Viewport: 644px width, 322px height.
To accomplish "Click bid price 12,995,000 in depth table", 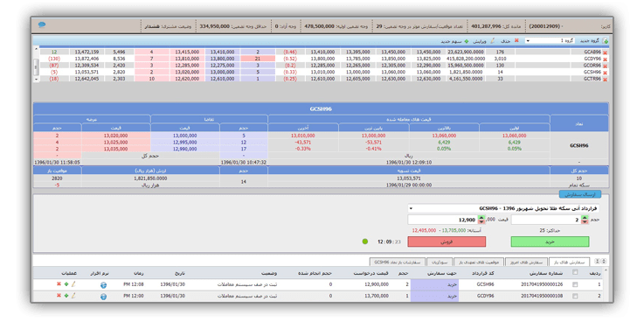I will point(185,143).
